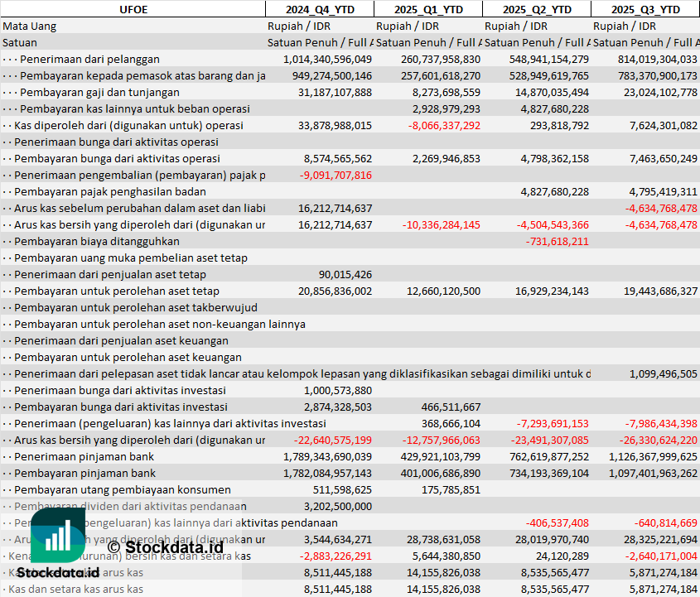Click the Penerimaan pinjaman bank row label
Image resolution: width=700 pixels, height=597 pixels.
pyautogui.click(x=84, y=456)
